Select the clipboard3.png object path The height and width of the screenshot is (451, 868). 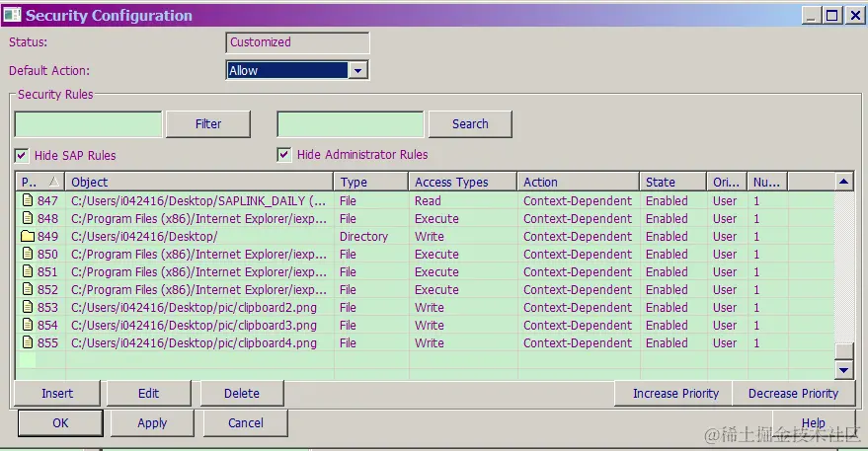point(194,325)
